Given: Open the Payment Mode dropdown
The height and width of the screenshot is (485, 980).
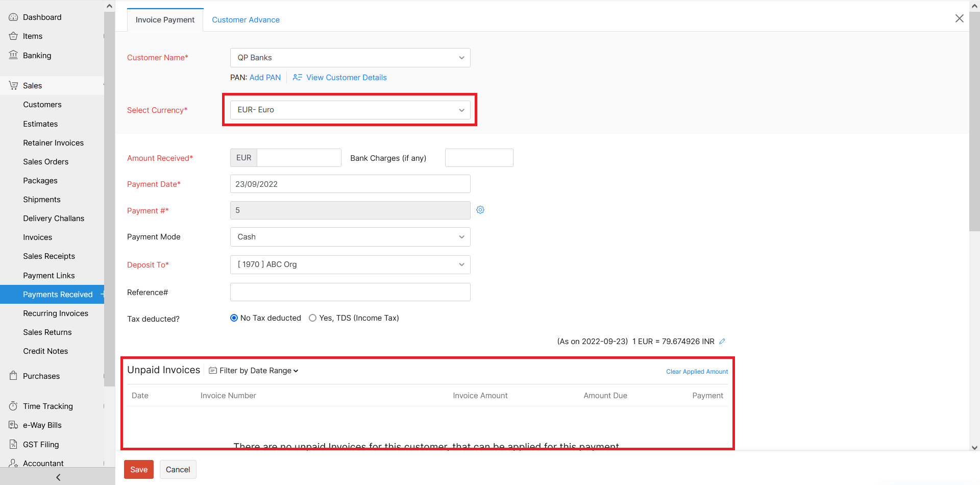Looking at the screenshot, I should coord(350,236).
